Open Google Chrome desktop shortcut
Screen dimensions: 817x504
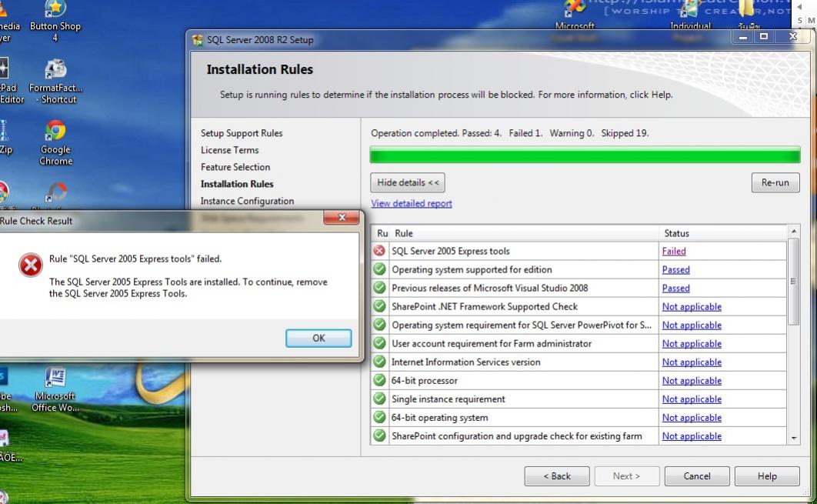pos(55,143)
